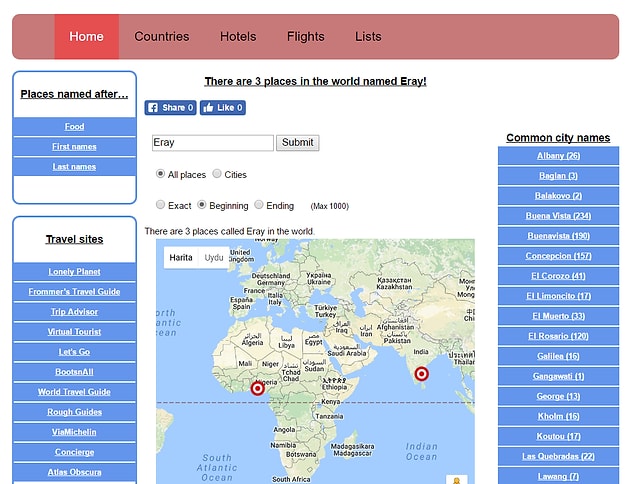Open the Las Quebradas (22) city link
The image size is (635, 484).
point(558,456)
